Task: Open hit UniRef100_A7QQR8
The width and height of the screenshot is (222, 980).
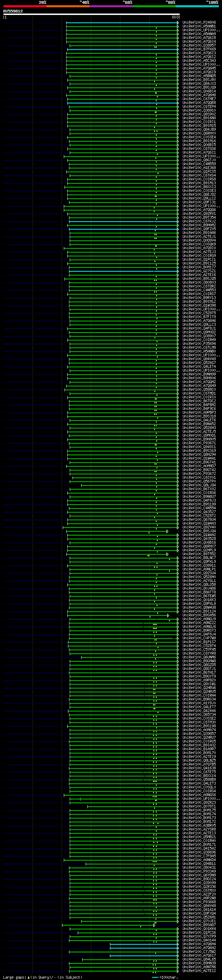Action: coord(199,103)
